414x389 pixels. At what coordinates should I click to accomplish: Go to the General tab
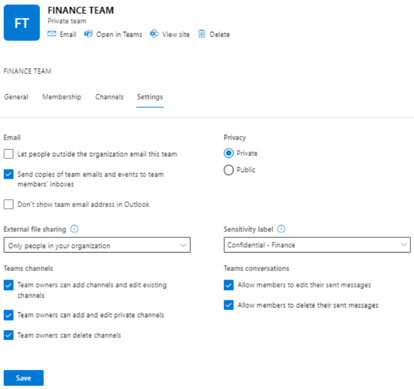click(x=16, y=97)
